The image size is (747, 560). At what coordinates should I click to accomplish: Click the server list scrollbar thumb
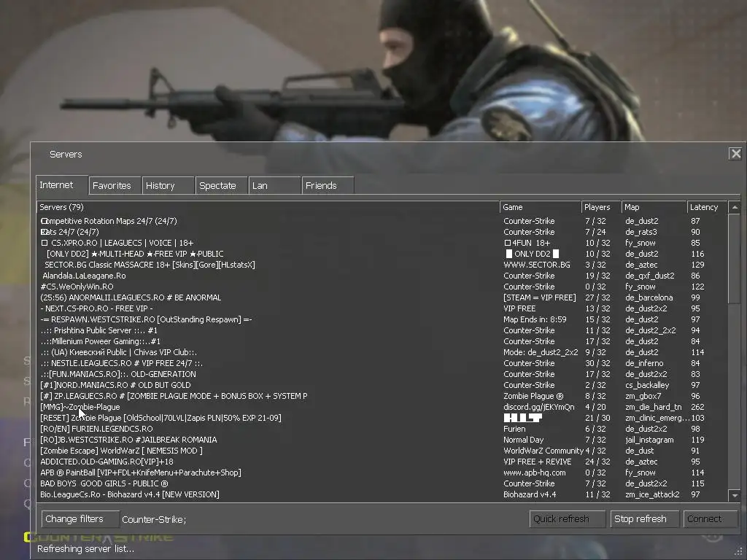click(735, 258)
